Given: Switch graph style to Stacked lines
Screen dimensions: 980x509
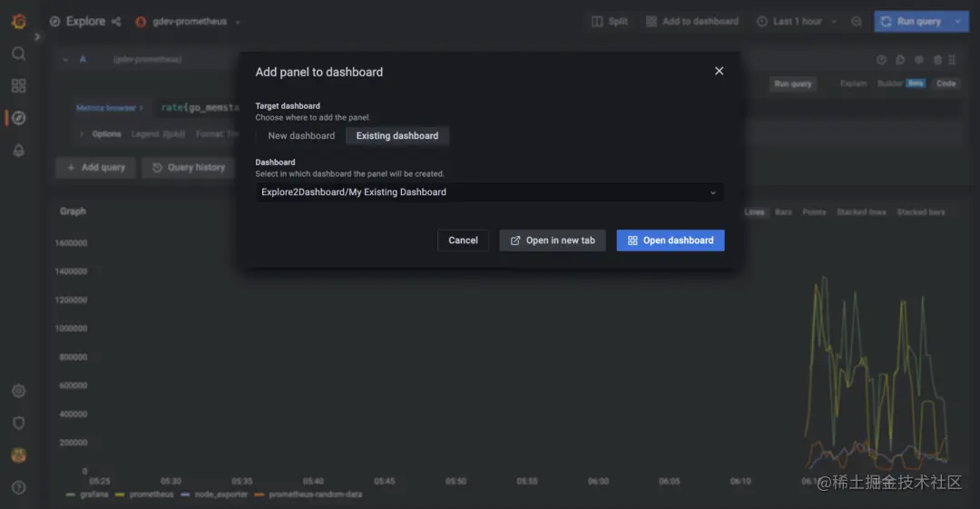Looking at the screenshot, I should click(861, 212).
